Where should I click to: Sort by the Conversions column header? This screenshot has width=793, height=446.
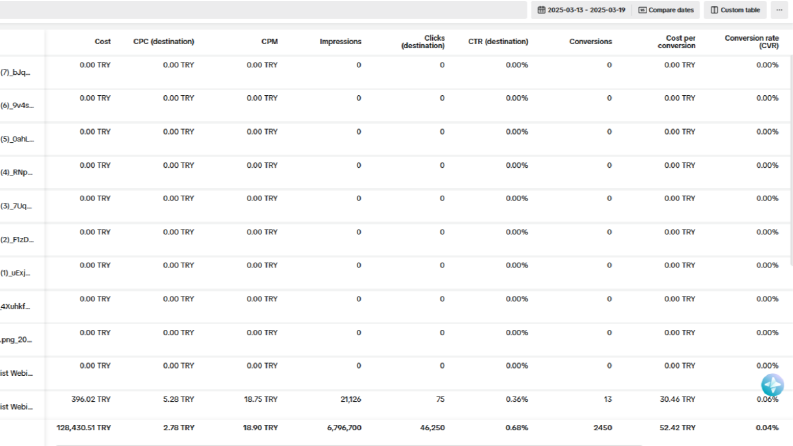[x=591, y=41]
